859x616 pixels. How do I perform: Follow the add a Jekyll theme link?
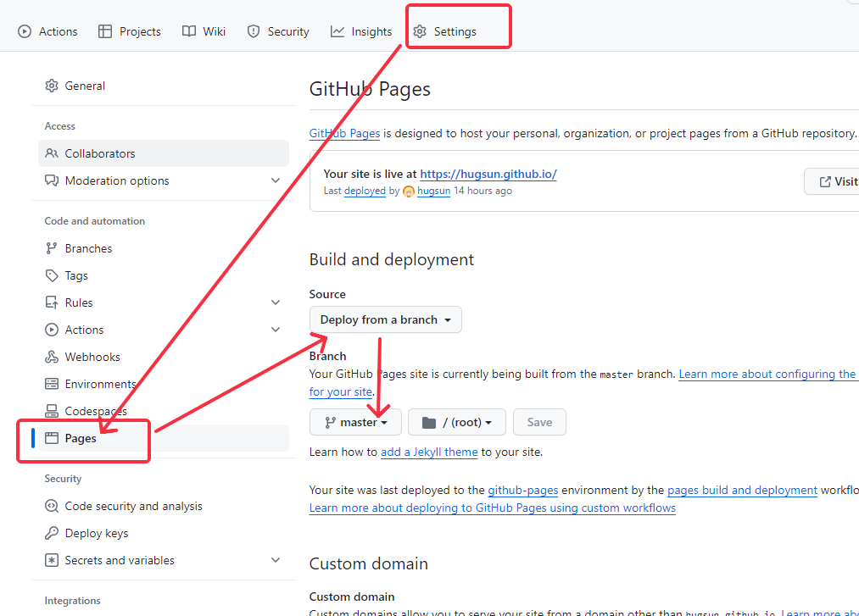[x=429, y=452]
